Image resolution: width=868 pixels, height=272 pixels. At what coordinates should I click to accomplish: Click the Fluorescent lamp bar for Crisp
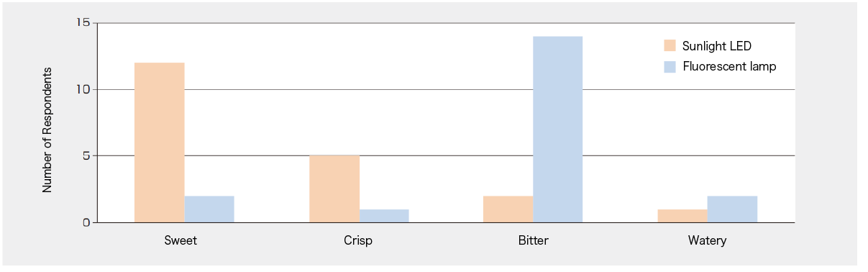pyautogui.click(x=384, y=216)
